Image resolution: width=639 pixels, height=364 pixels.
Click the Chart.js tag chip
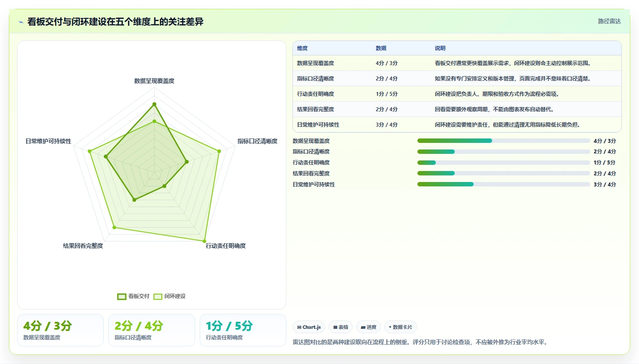[x=309, y=327]
